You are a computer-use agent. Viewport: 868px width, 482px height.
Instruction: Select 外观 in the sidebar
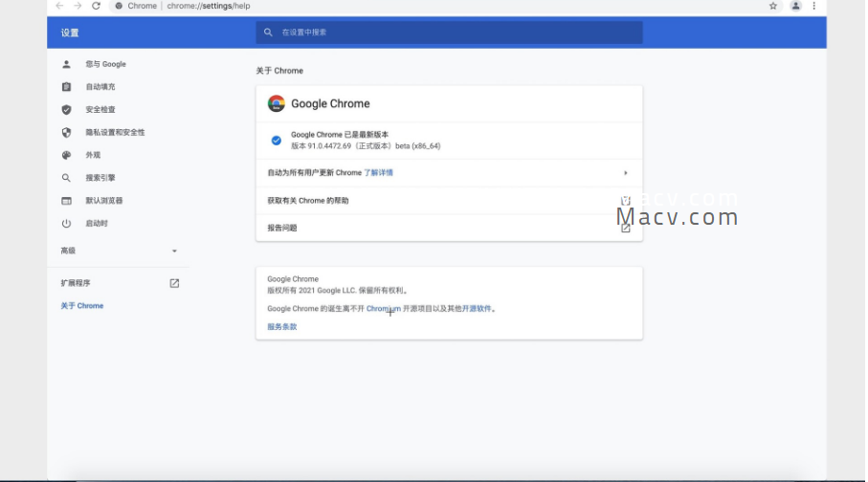[x=93, y=155]
